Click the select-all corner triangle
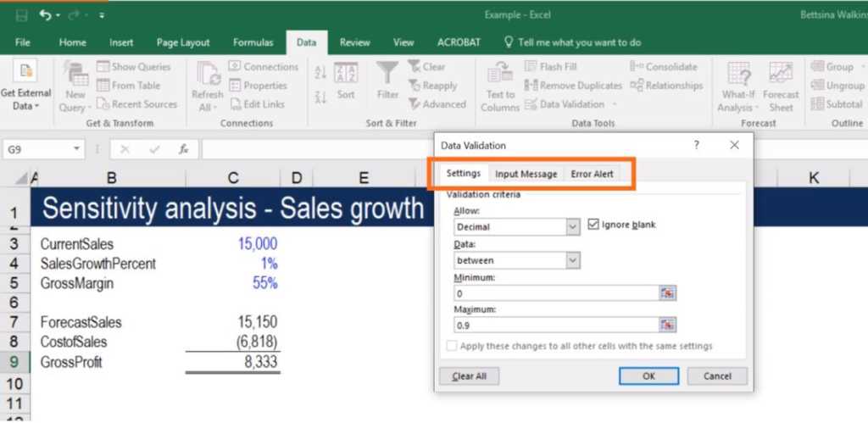The image size is (868, 423). coord(21,178)
